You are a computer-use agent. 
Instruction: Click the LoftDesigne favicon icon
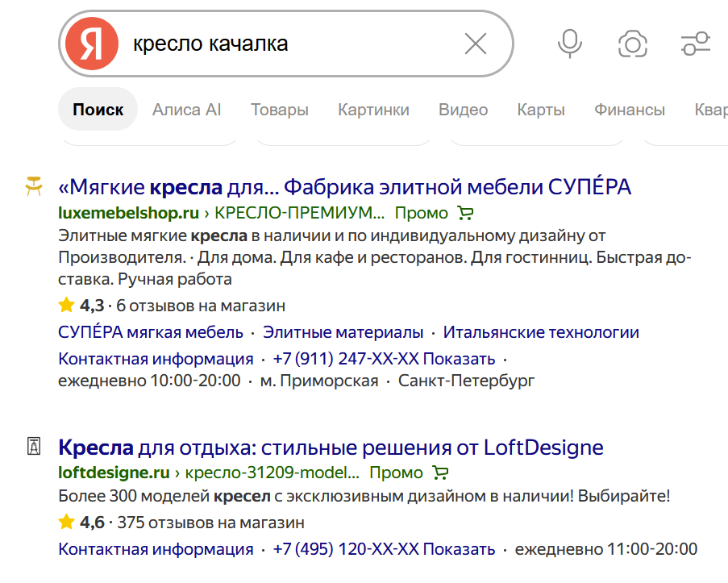point(34,446)
